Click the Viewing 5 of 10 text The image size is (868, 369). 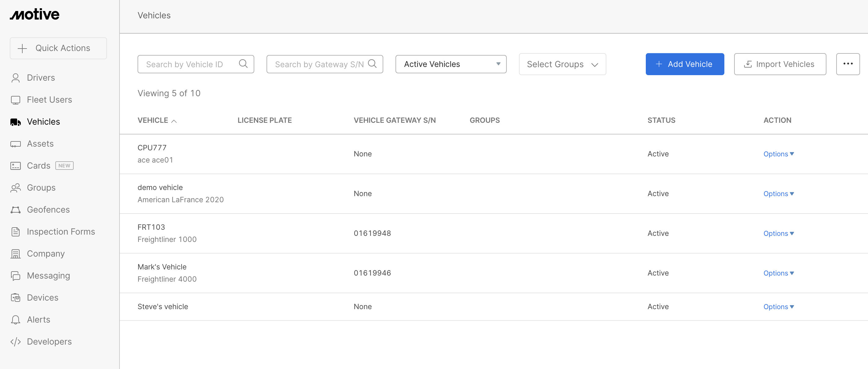click(169, 93)
